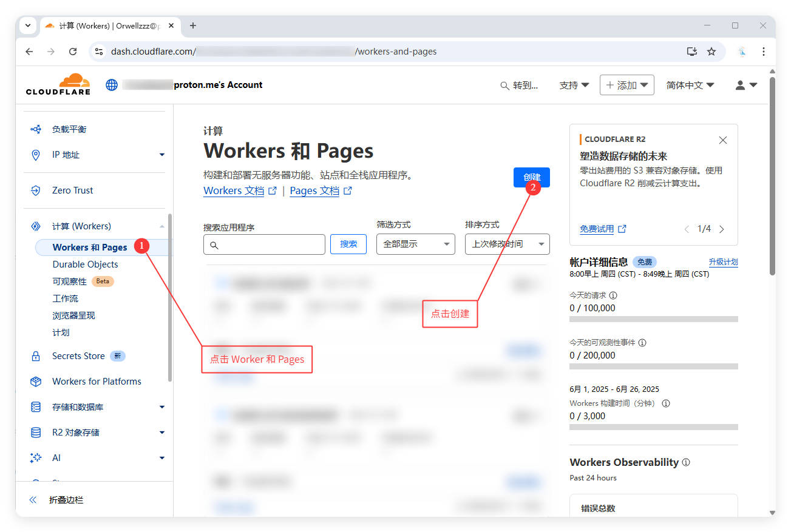
Task: Click the Zero Trust shield icon
Action: point(36,190)
